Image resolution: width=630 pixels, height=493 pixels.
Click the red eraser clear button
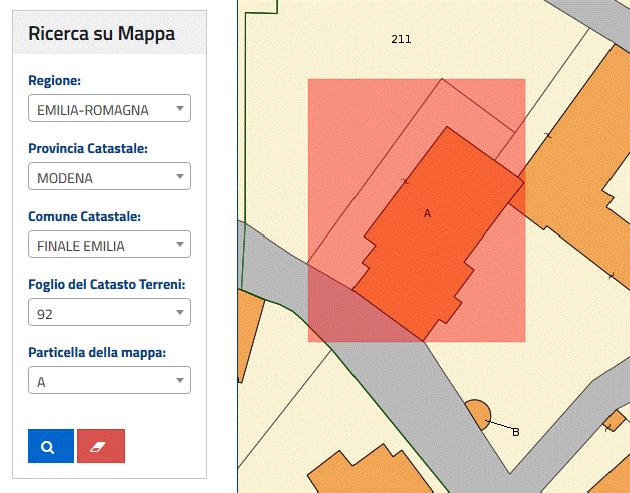tap(100, 446)
